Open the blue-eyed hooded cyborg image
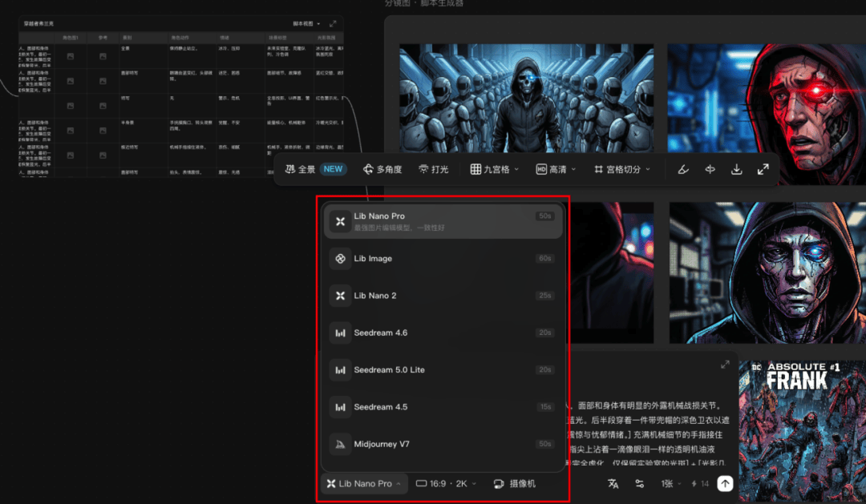Image resolution: width=866 pixels, height=504 pixels. 767,272
